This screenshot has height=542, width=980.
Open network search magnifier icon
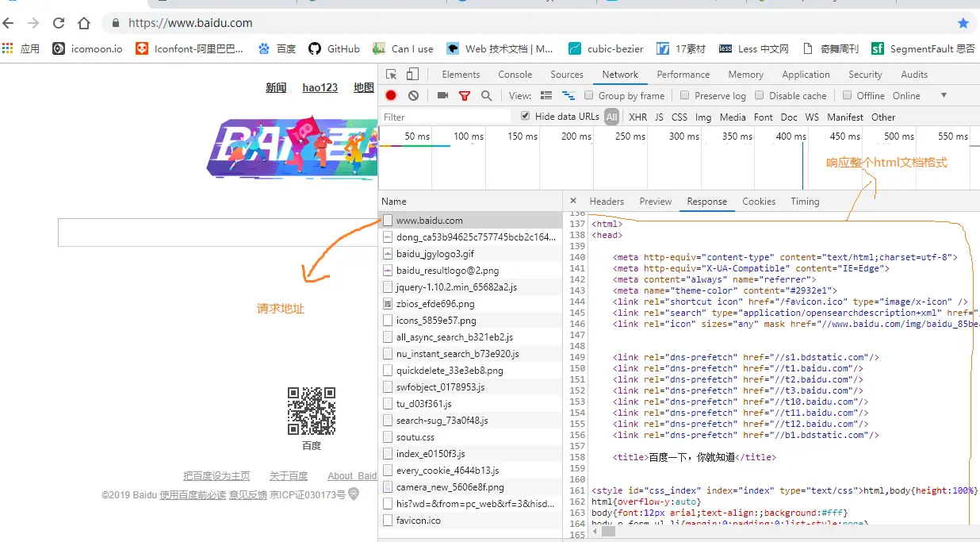486,95
